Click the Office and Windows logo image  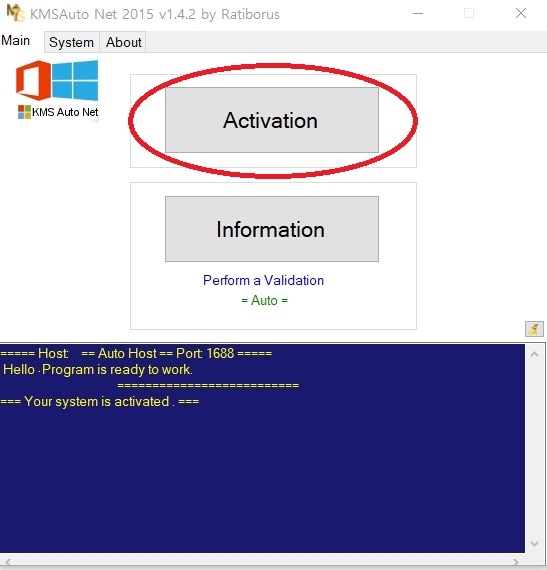[57, 80]
